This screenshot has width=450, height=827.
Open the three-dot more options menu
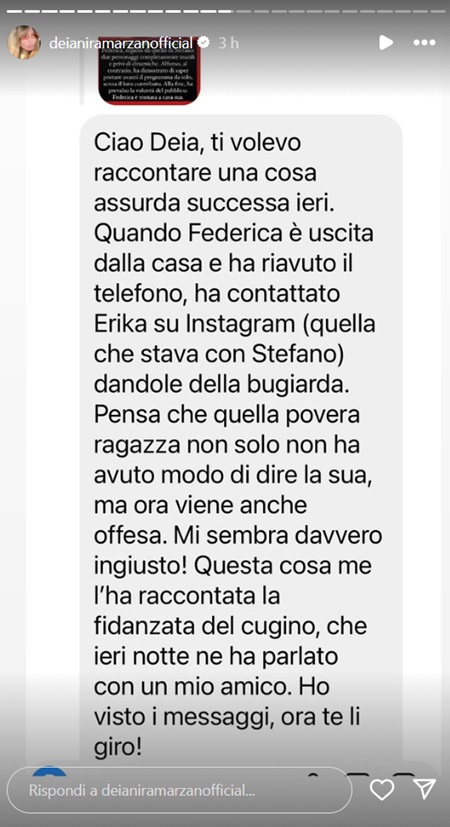tap(425, 43)
